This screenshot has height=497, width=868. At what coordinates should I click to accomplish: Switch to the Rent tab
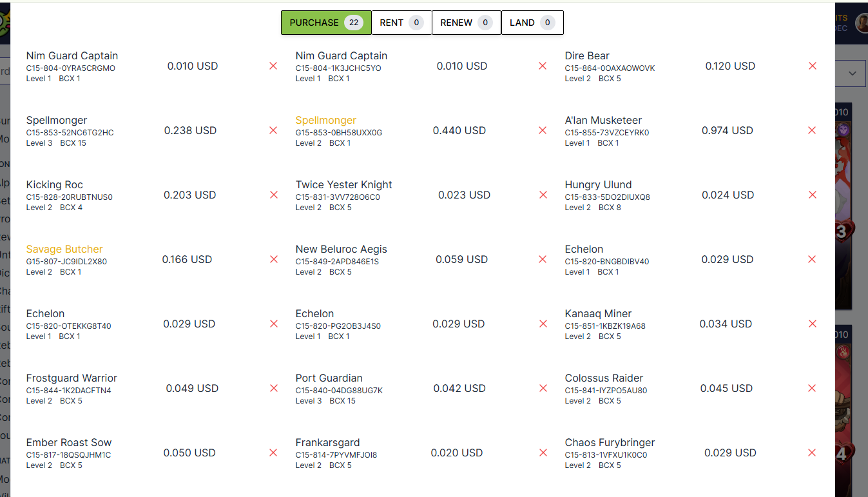click(401, 23)
